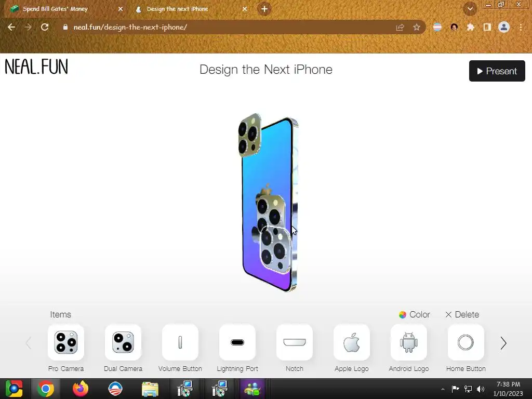
Task: Close the Design the next iPhone tab
Action: pos(245,9)
